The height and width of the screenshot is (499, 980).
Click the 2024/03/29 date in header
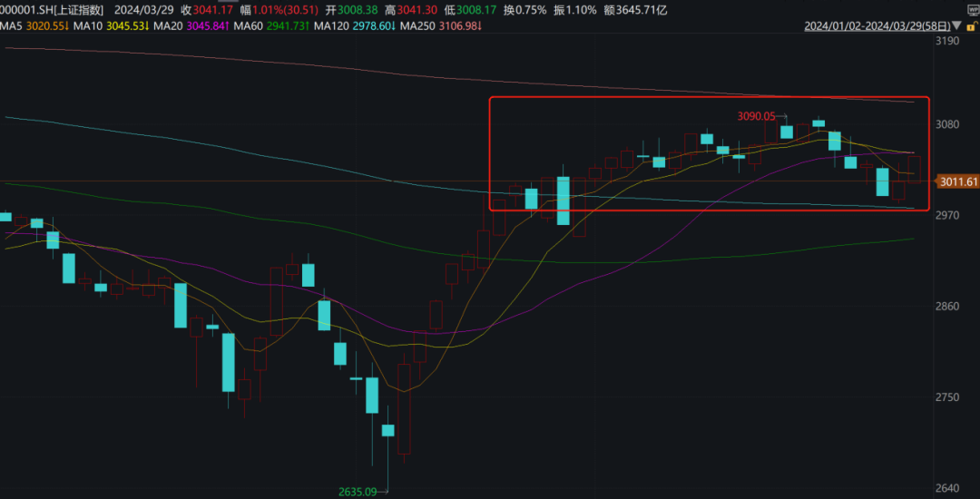142,11
